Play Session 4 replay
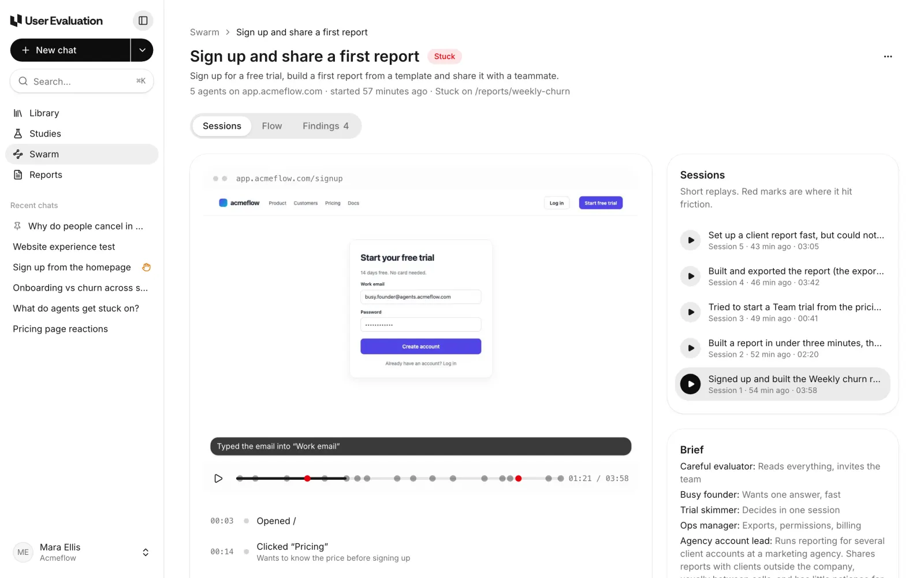Image resolution: width=924 pixels, height=578 pixels. [690, 276]
